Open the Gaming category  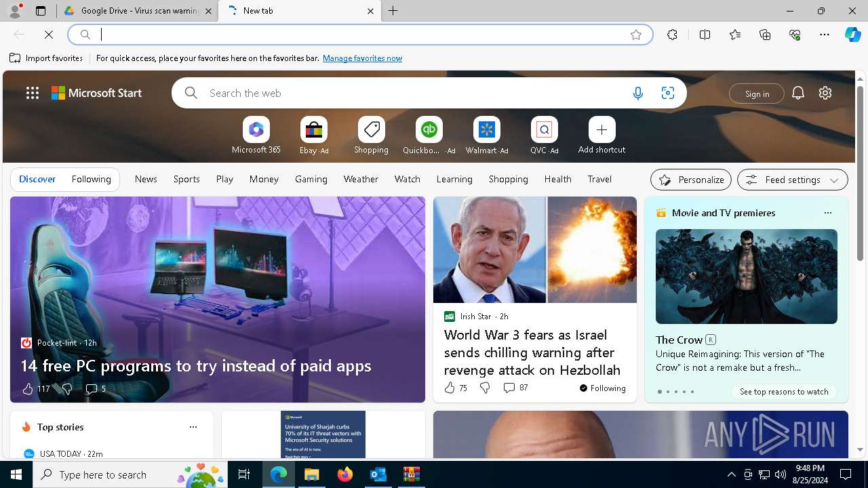click(x=311, y=179)
